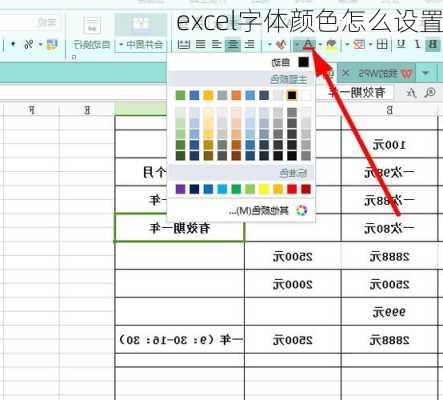Screen dimensions: 443x400
Task: Select the cell containing 999元
Action: click(x=389, y=312)
